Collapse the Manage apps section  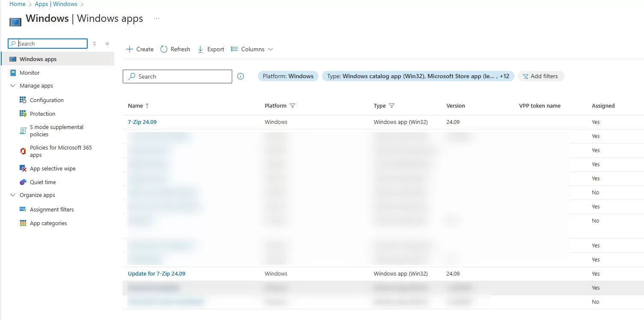click(x=13, y=86)
